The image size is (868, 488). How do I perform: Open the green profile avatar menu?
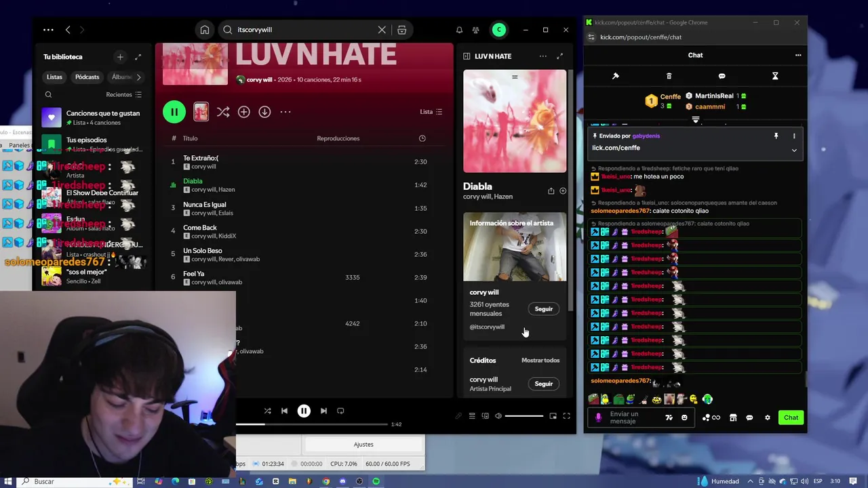click(x=499, y=30)
